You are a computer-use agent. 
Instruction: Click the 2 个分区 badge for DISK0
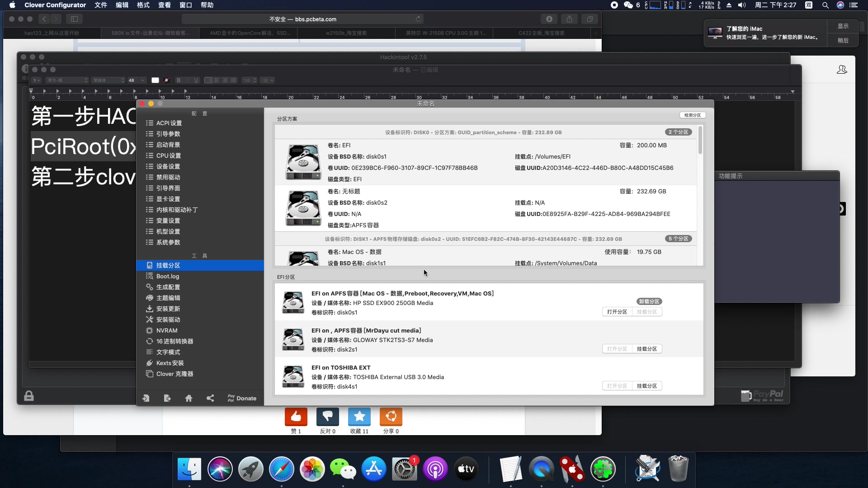pyautogui.click(x=679, y=132)
